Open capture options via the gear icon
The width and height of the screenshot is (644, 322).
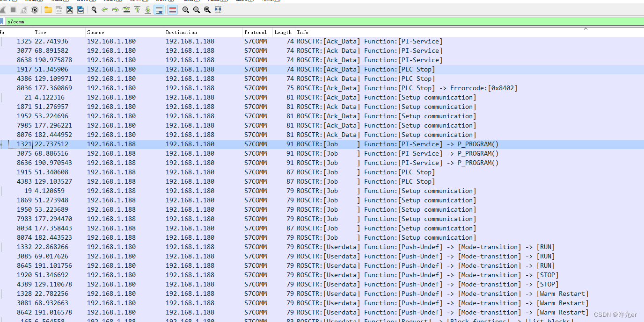coord(35,9)
